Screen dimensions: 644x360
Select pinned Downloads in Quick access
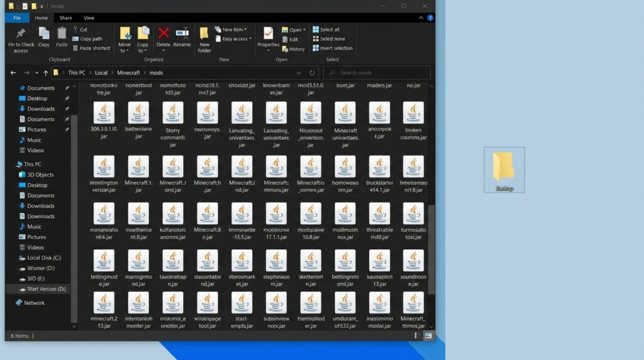tap(41, 108)
